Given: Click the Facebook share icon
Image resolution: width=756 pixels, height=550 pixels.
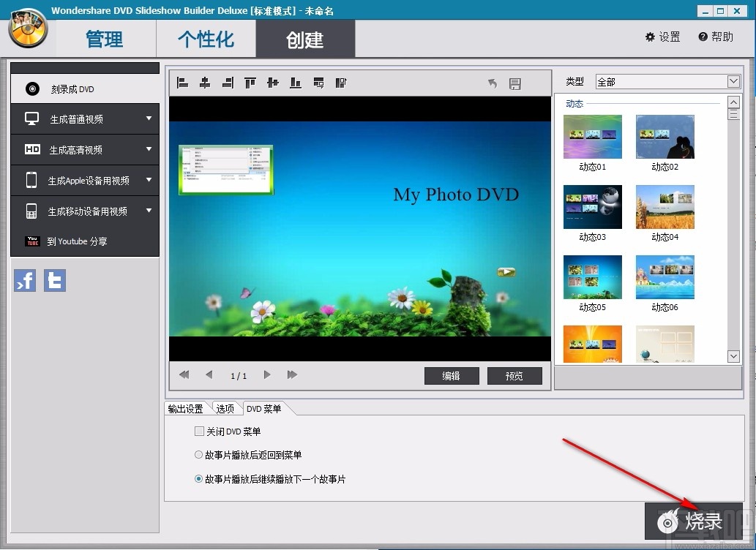Looking at the screenshot, I should coord(25,280).
